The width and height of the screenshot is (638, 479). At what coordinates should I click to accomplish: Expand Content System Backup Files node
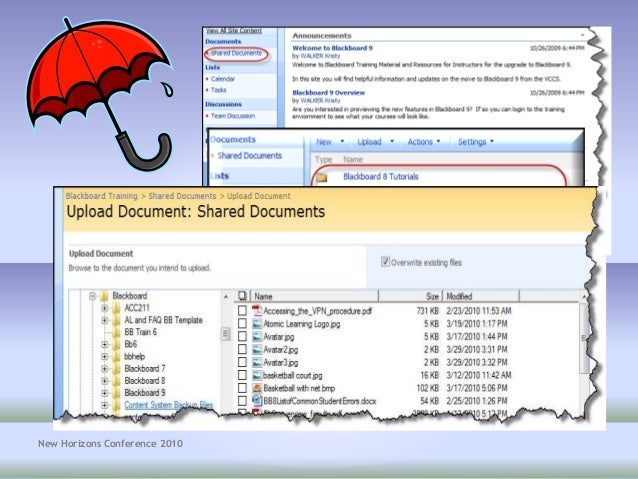tap(105, 405)
